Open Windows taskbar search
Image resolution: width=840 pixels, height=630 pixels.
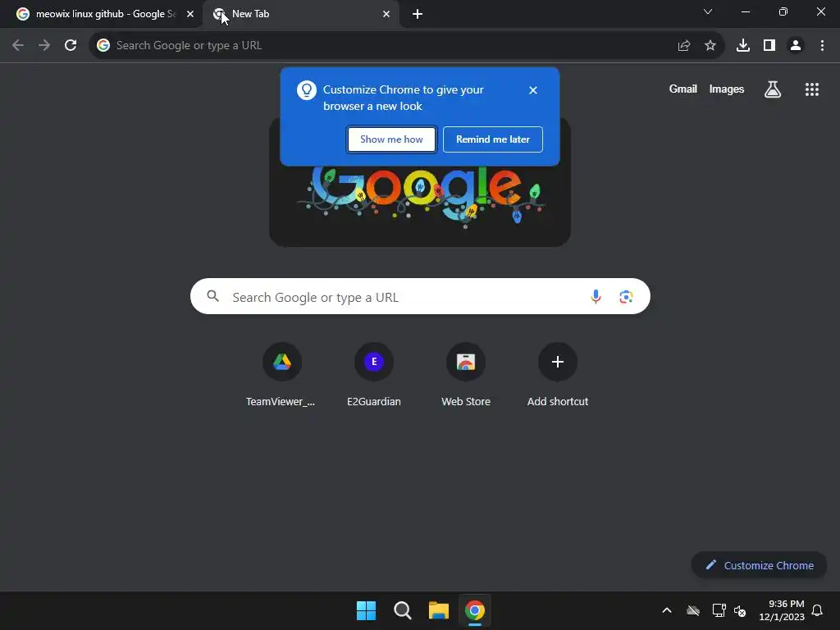tap(402, 610)
